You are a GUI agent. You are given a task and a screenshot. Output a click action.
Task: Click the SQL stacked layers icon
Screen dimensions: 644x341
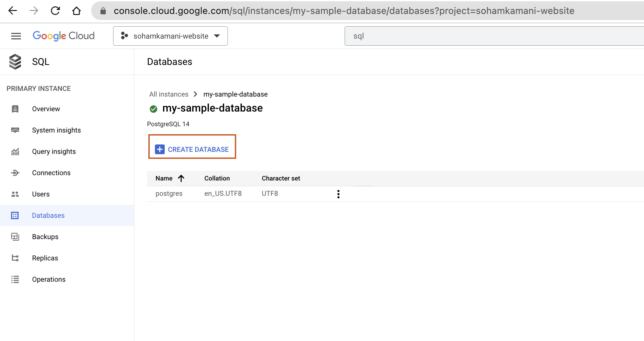[x=15, y=62]
